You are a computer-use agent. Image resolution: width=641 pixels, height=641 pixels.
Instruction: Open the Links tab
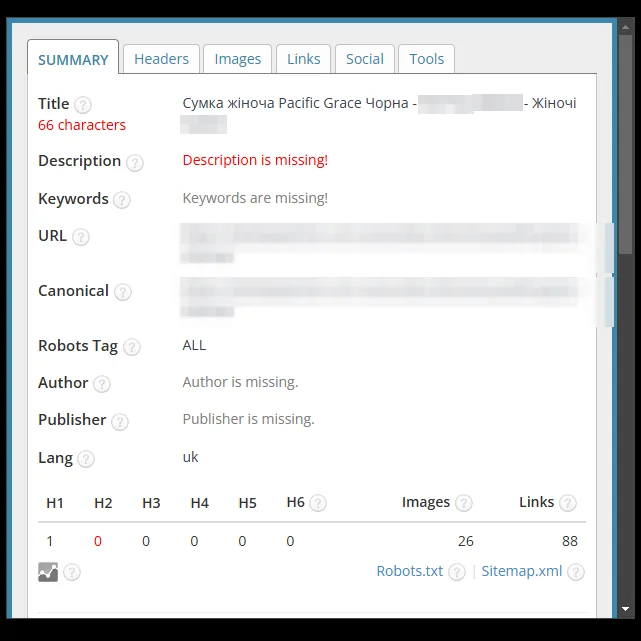(303, 59)
